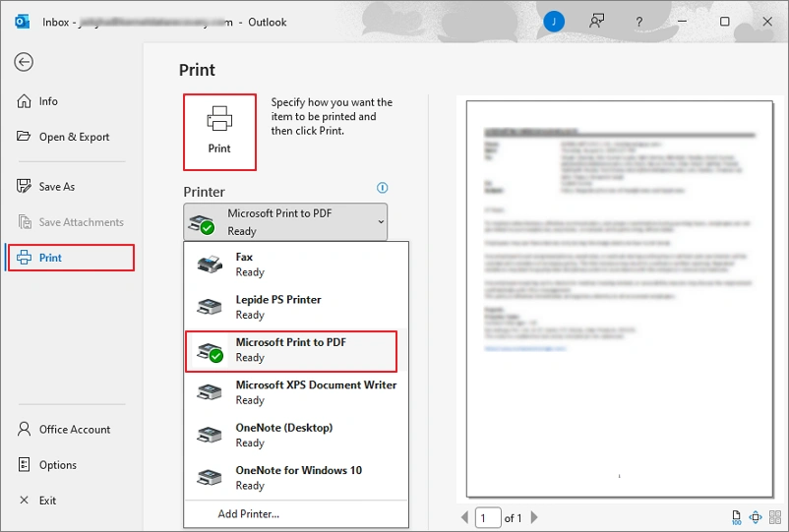Collapse the Microsoft Print to PDF dropdown
This screenshot has width=789, height=532.
tap(285, 222)
